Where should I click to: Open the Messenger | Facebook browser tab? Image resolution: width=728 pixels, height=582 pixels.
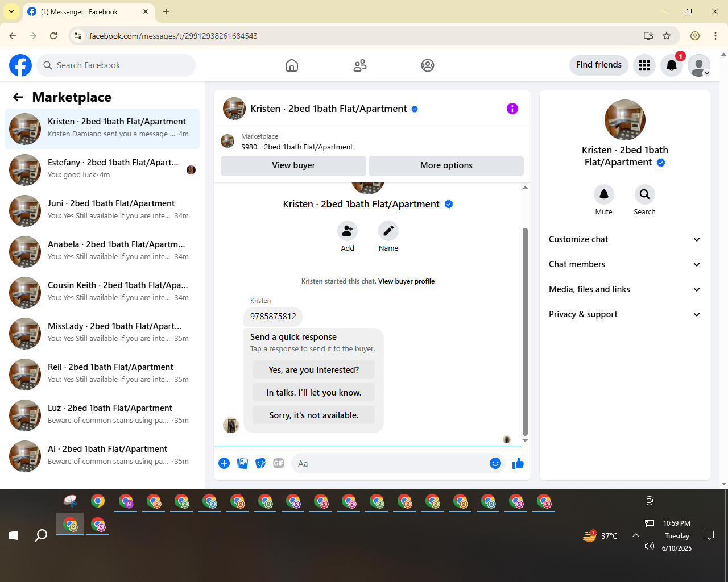click(x=88, y=11)
